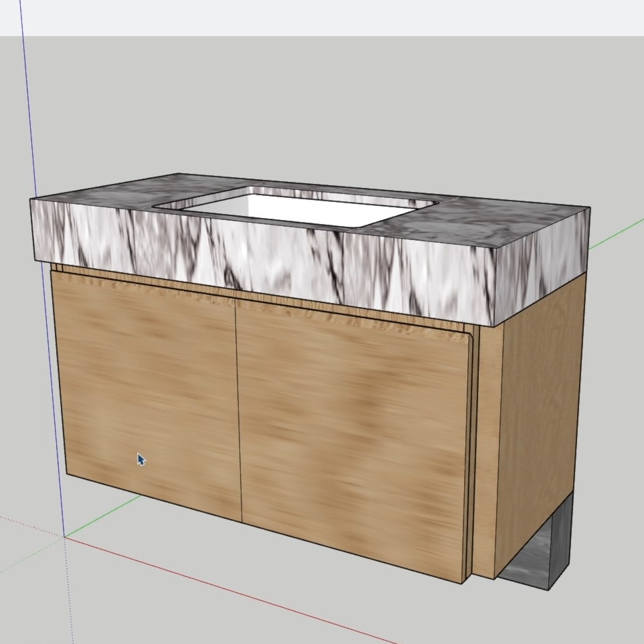
Task: Click the blank light bar above the viewport
Action: 334,17
